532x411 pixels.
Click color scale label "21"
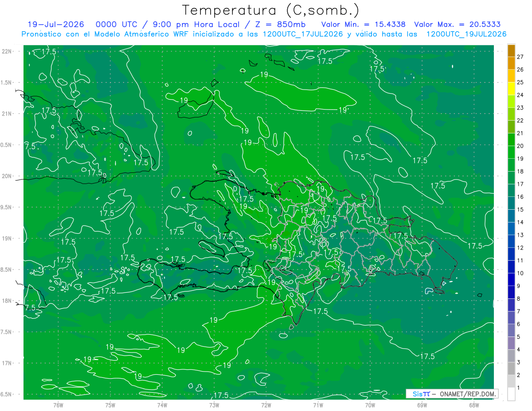(520, 133)
